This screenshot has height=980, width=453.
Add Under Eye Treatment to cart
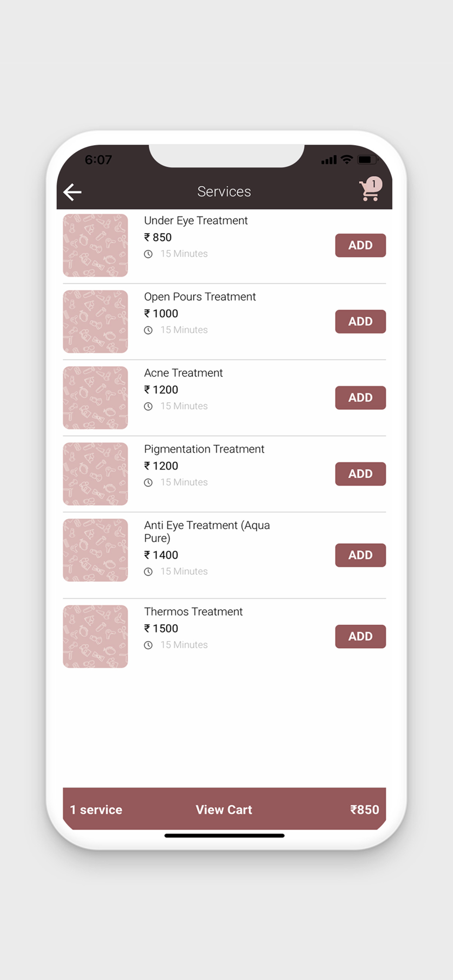click(x=360, y=245)
